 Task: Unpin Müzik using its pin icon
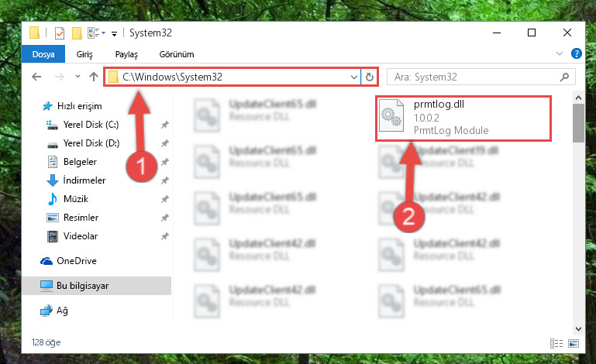pyautogui.click(x=164, y=199)
